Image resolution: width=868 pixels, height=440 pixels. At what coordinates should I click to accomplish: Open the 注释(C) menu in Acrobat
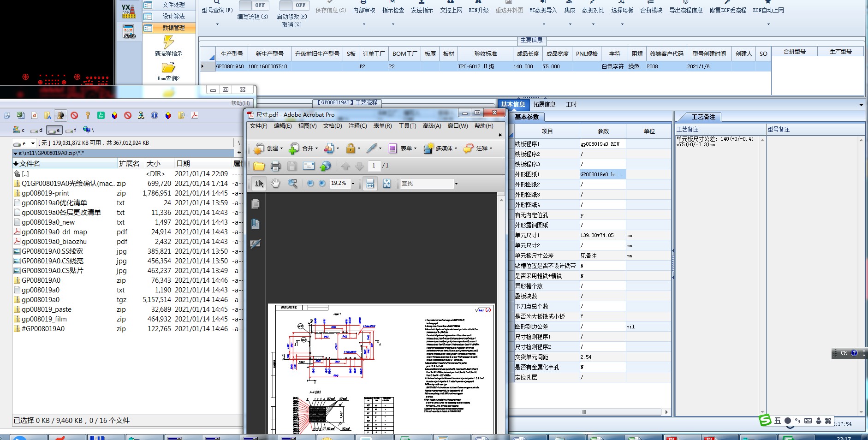point(357,126)
